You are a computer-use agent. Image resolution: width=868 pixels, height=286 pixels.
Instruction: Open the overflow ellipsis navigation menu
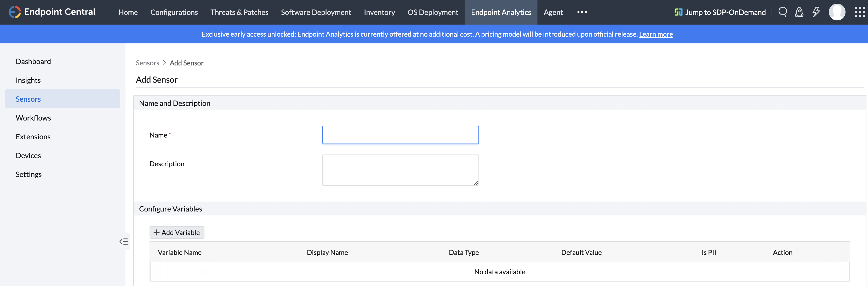(582, 12)
